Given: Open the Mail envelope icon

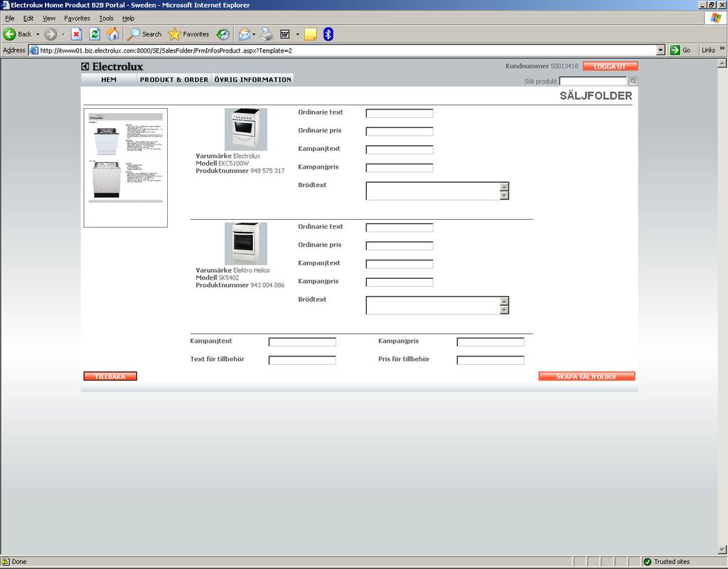Looking at the screenshot, I should (245, 34).
